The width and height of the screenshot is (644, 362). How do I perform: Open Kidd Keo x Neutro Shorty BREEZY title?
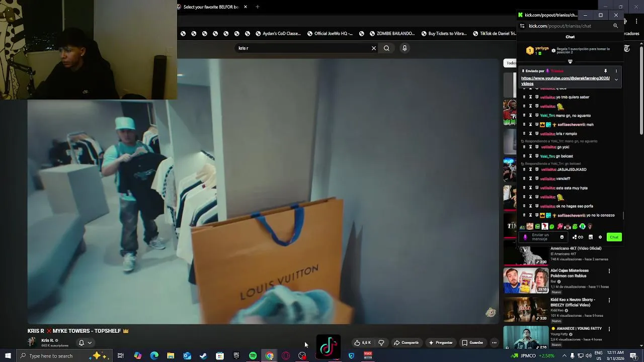[x=573, y=302]
